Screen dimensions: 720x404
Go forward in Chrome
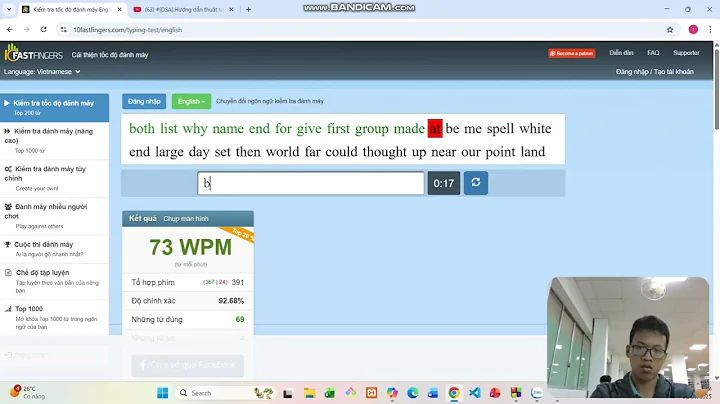point(27,29)
